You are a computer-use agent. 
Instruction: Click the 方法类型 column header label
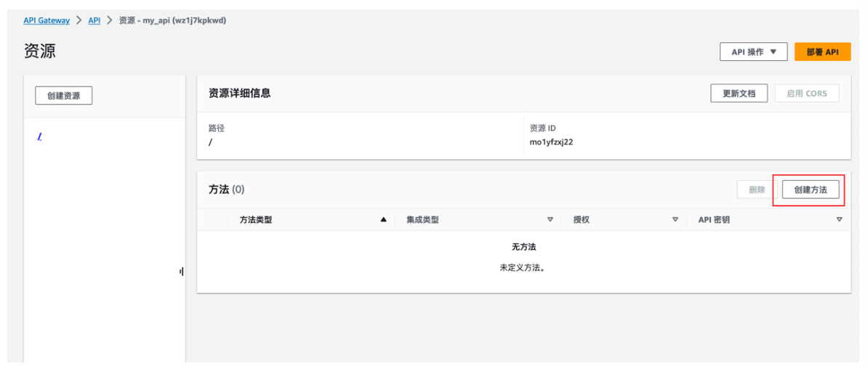coord(256,219)
